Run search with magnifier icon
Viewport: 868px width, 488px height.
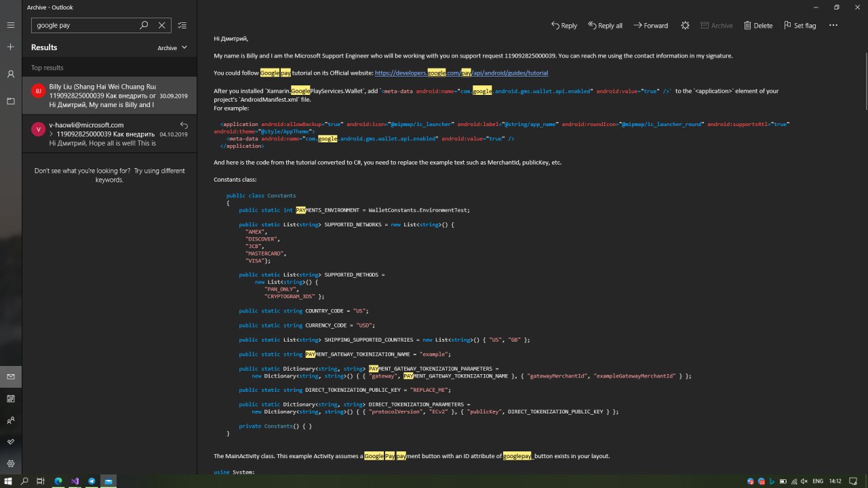pos(144,25)
